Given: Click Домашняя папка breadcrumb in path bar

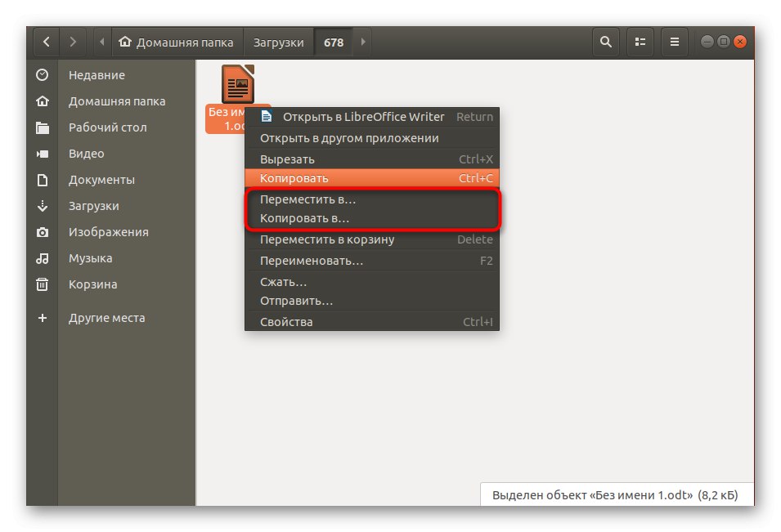Looking at the screenshot, I should point(177,42).
